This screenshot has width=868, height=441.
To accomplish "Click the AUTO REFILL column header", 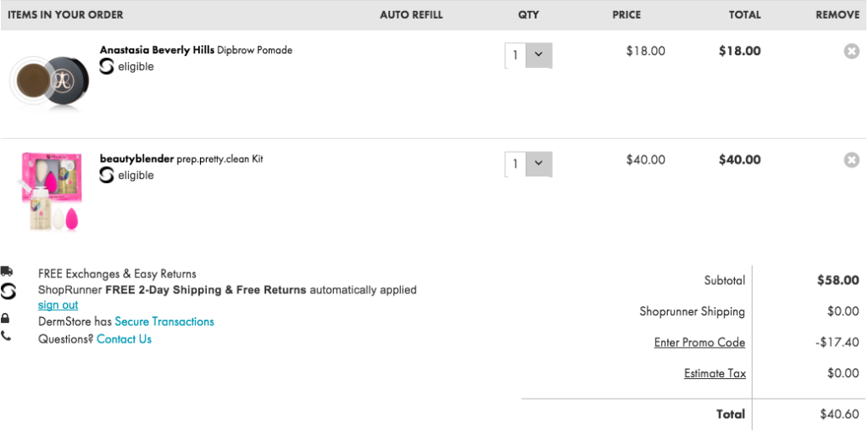I will (411, 15).
